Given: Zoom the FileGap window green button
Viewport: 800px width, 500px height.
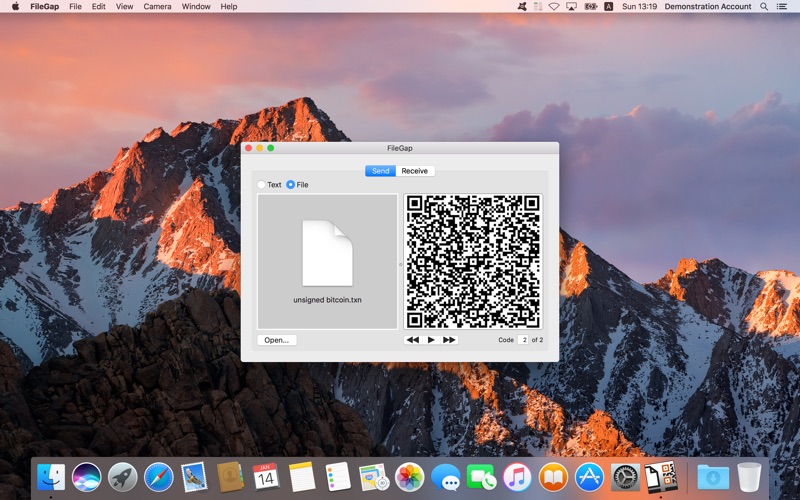Looking at the screenshot, I should [x=271, y=148].
